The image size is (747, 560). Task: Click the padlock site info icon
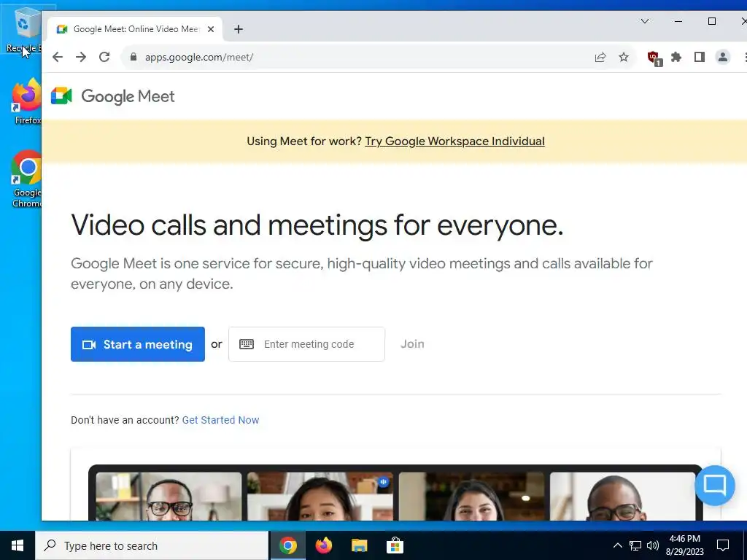[x=133, y=57]
